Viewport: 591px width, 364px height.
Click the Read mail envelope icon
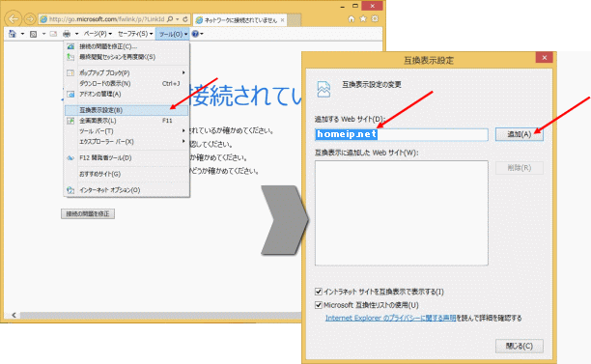(x=53, y=34)
